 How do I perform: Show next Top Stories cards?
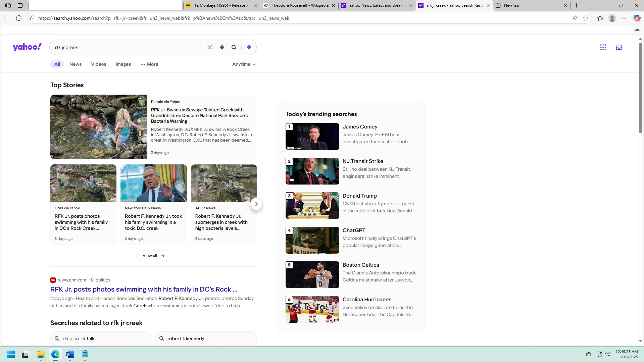tap(256, 204)
